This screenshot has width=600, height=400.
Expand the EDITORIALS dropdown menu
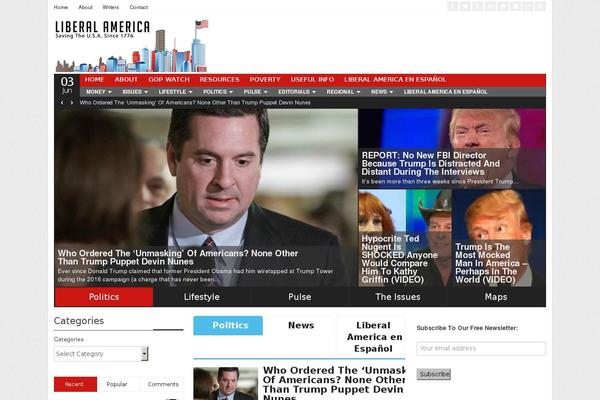pyautogui.click(x=297, y=92)
